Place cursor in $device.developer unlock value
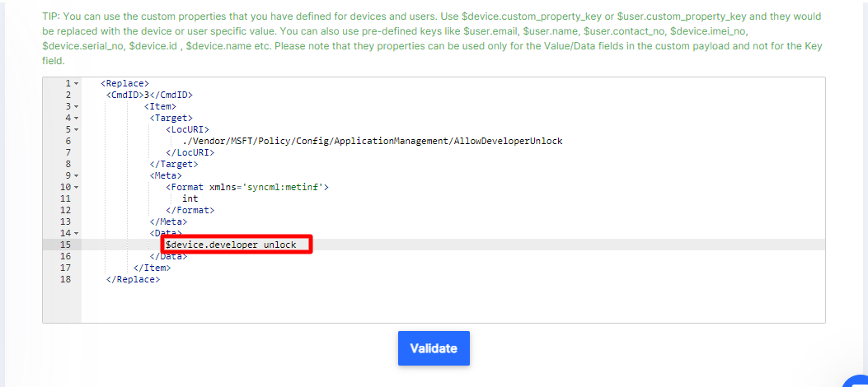Screen dimensions: 868x387 point(231,245)
